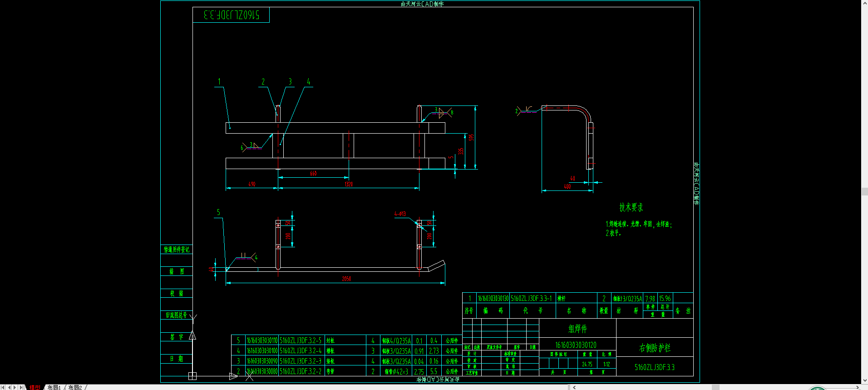Click the next layout tab arrow
The width and height of the screenshot is (868, 390).
click(x=15, y=387)
